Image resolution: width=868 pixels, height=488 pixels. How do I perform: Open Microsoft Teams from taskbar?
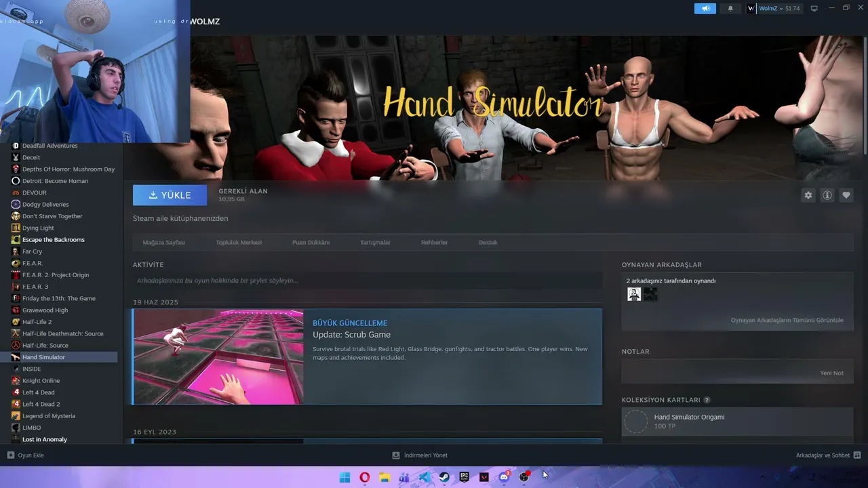[404, 477]
